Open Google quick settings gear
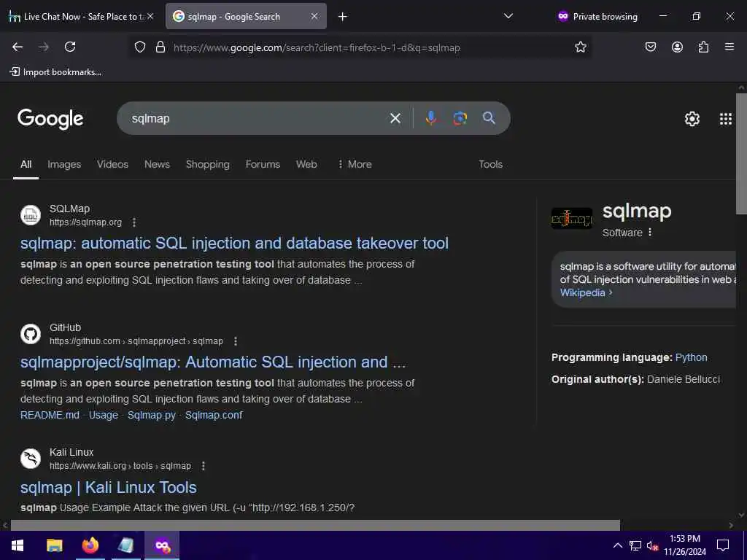Viewport: 747px width, 560px height. [692, 119]
